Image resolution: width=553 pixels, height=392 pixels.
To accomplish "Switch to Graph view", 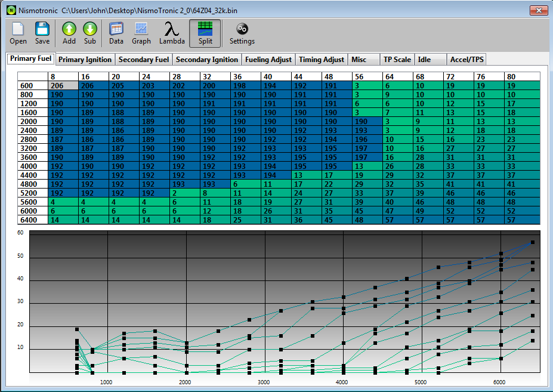I will click(x=141, y=29).
